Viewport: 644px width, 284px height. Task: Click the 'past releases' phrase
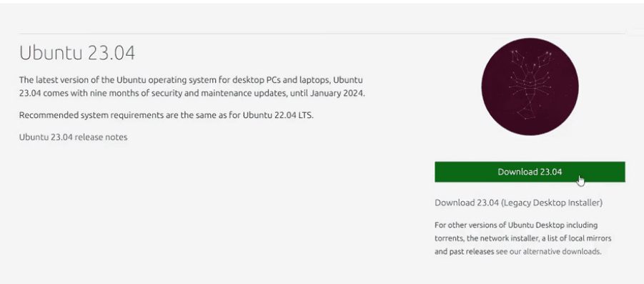(471, 252)
